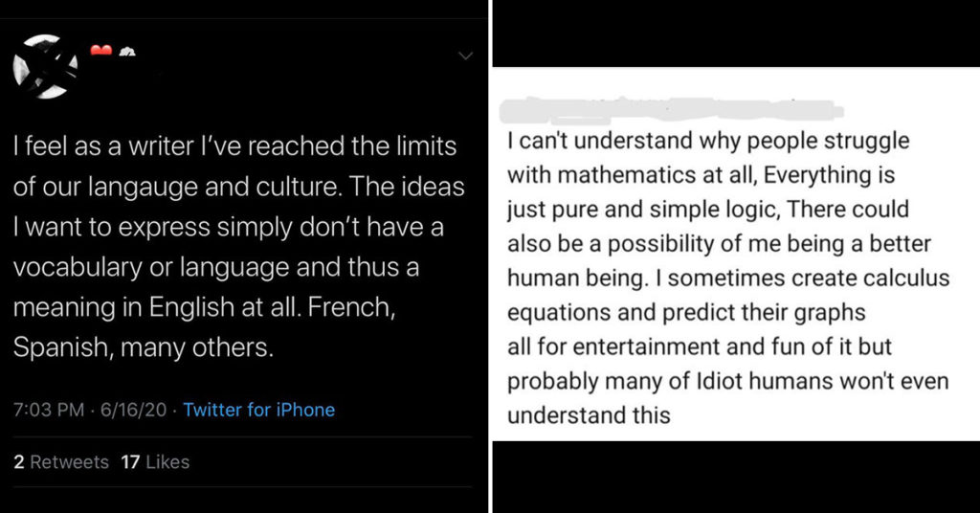Screen dimensions: 980x513
Task: View the "2 Retweets" list
Action: click(x=61, y=461)
